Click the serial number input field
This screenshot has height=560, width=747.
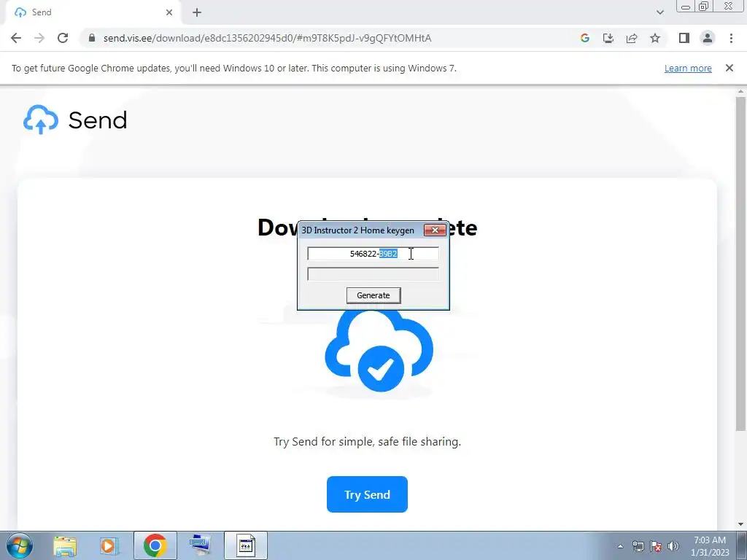click(373, 254)
